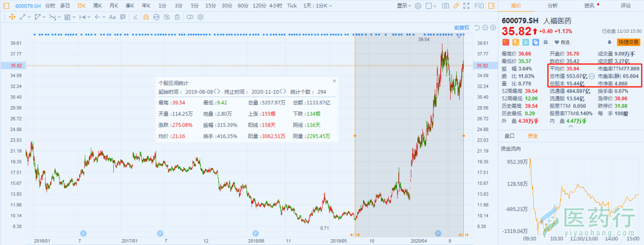Zoom out chart with minus icon
This screenshot has height=245, width=644.
(x=485, y=27)
